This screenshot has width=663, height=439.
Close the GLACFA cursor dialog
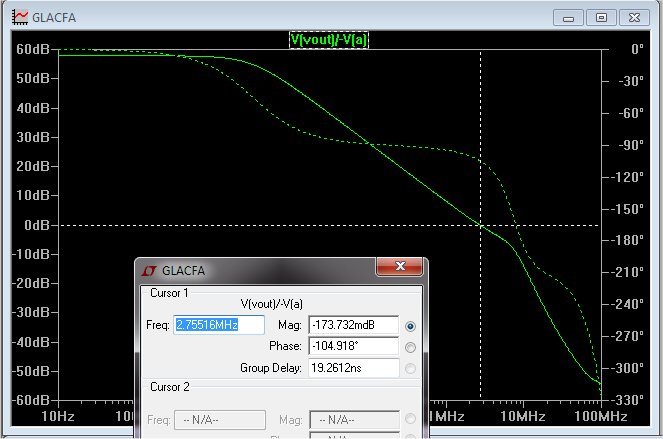(x=400, y=266)
